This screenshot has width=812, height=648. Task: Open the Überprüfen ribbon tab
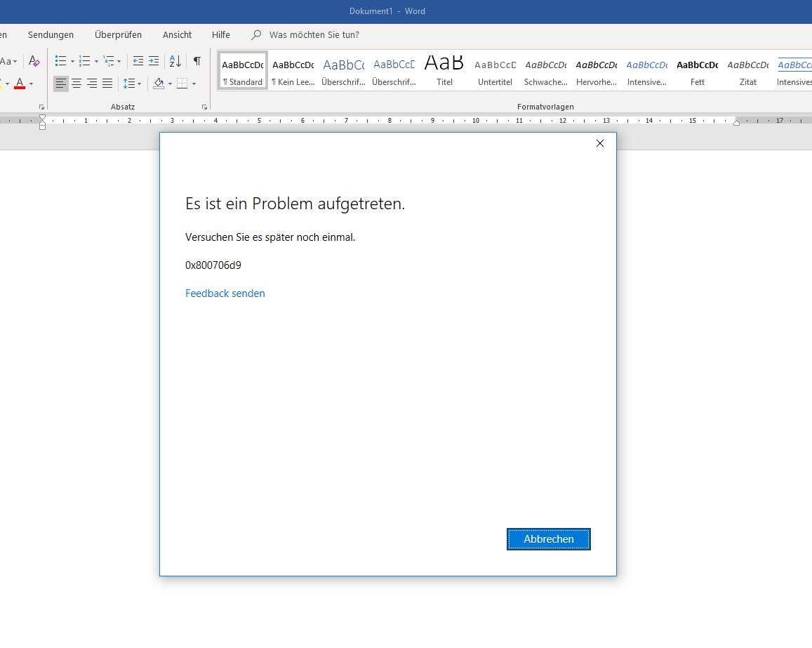pyautogui.click(x=118, y=34)
